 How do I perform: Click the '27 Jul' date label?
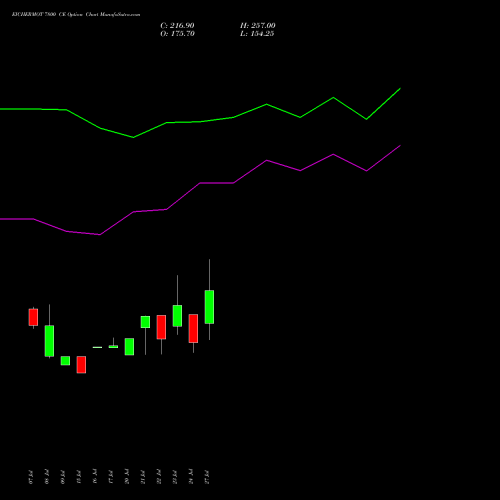coord(207,477)
